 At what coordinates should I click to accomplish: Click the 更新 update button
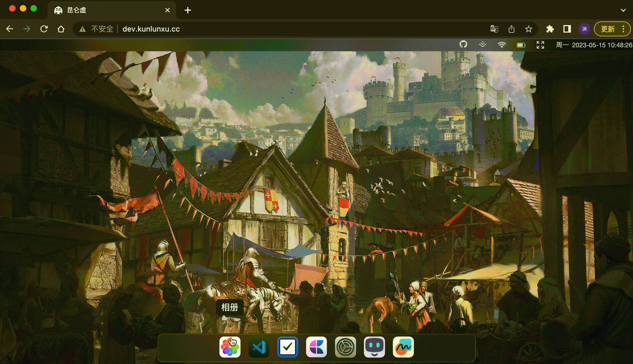point(608,29)
